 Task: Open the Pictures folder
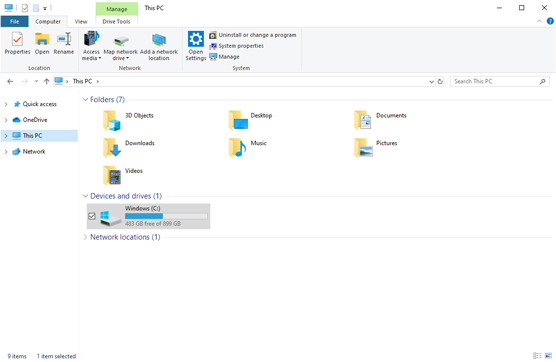[x=376, y=148]
